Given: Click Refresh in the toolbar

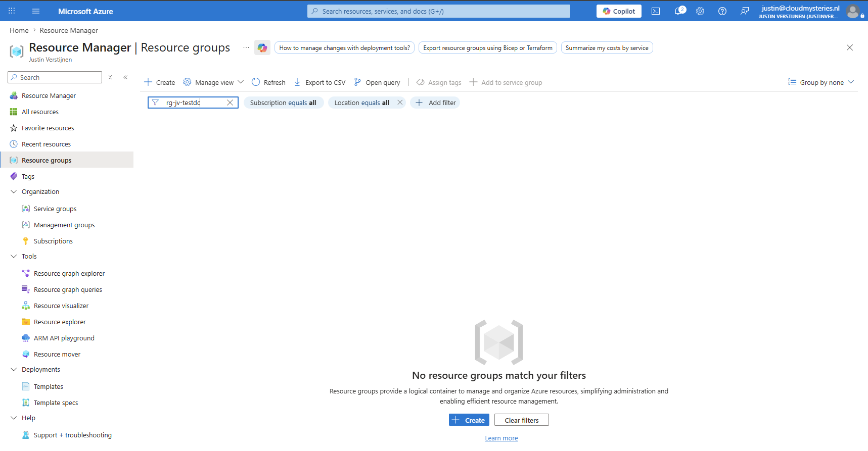Looking at the screenshot, I should [268, 82].
